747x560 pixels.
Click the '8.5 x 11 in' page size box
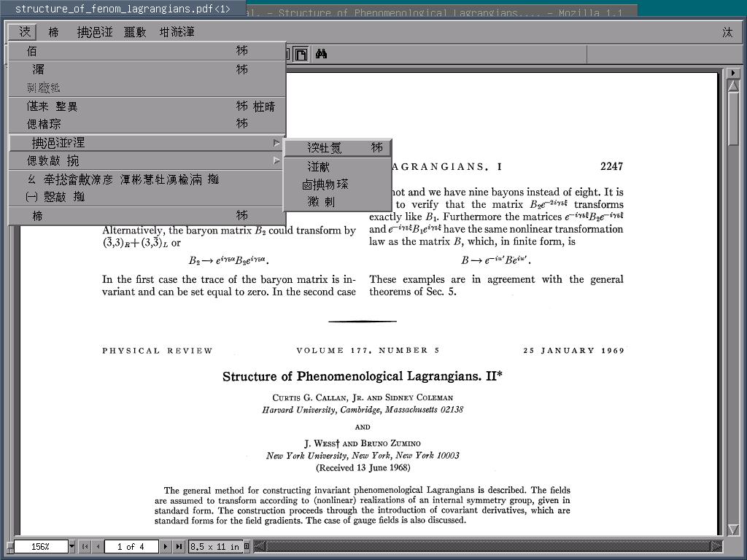click(x=215, y=546)
